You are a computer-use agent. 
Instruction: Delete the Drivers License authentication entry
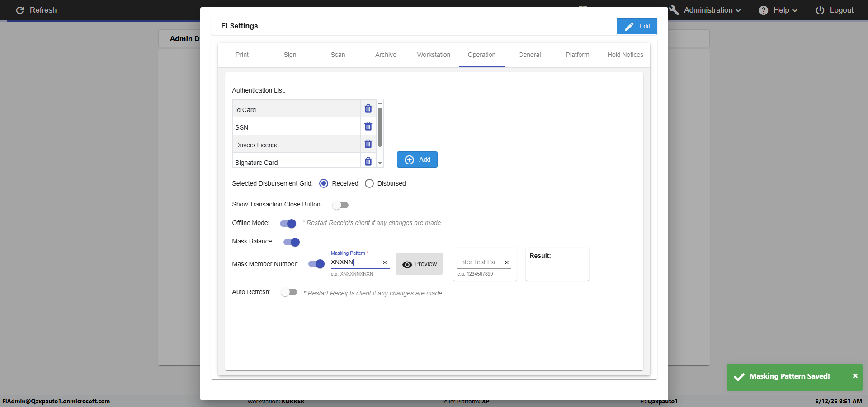tap(368, 144)
